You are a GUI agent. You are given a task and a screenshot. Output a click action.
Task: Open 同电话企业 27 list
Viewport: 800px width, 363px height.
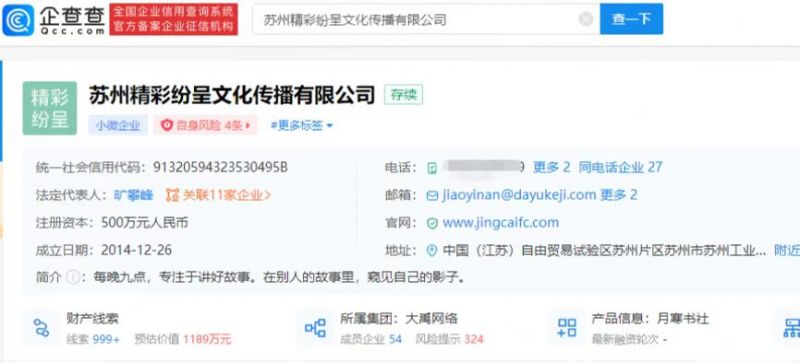(x=620, y=167)
